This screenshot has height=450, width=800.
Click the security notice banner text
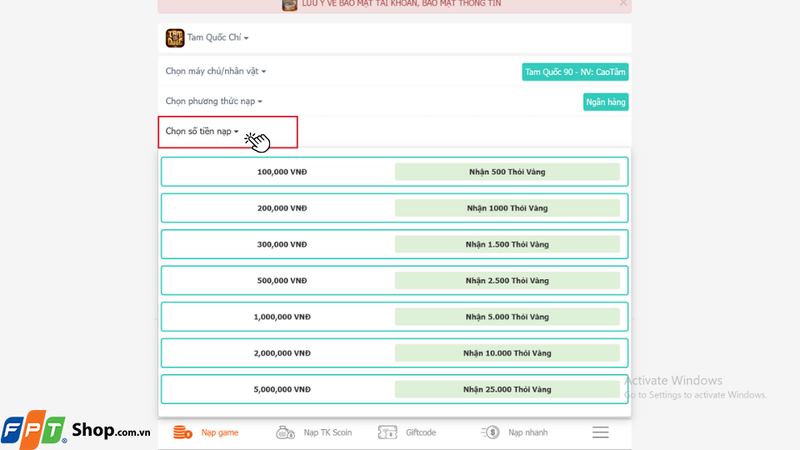pyautogui.click(x=402, y=4)
